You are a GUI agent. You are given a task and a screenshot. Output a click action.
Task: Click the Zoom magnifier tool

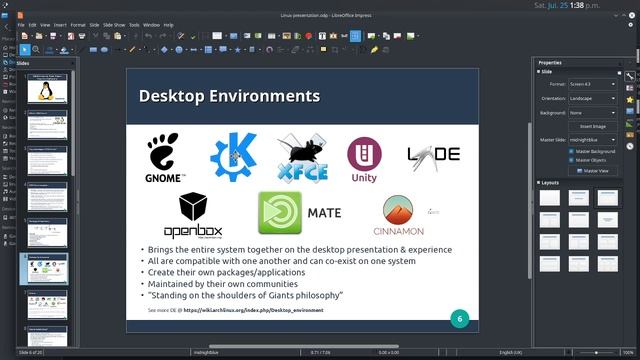36,50
